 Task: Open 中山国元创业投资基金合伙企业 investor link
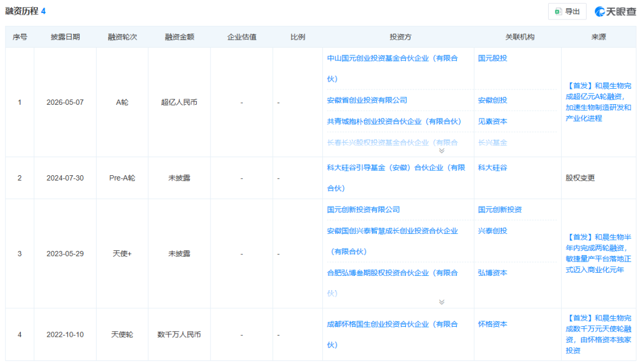tap(392, 69)
